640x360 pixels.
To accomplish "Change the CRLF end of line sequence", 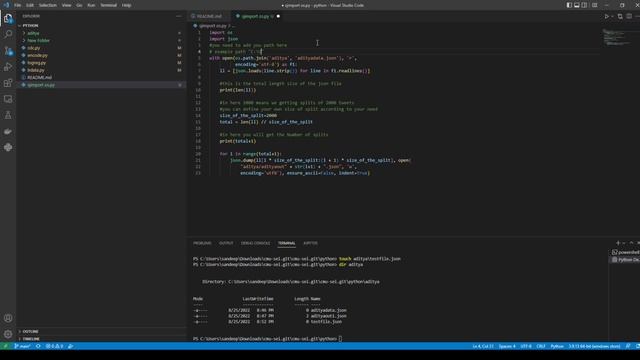I will click(541, 346).
